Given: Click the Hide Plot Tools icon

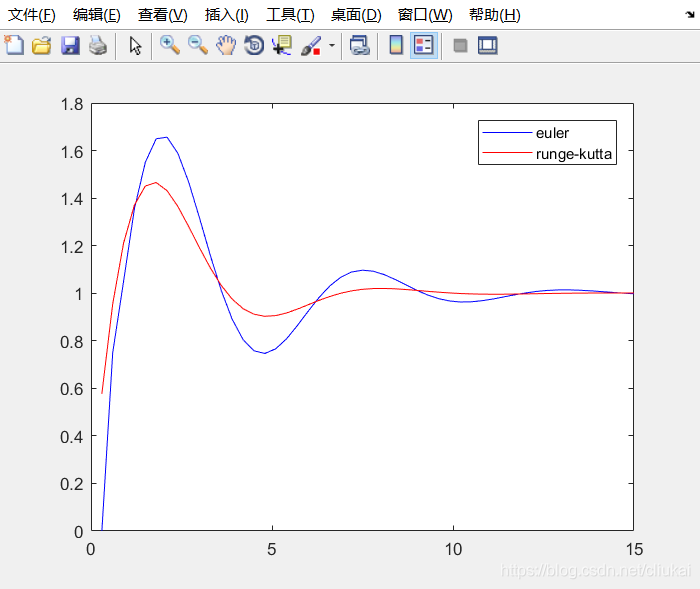Looking at the screenshot, I should [460, 46].
